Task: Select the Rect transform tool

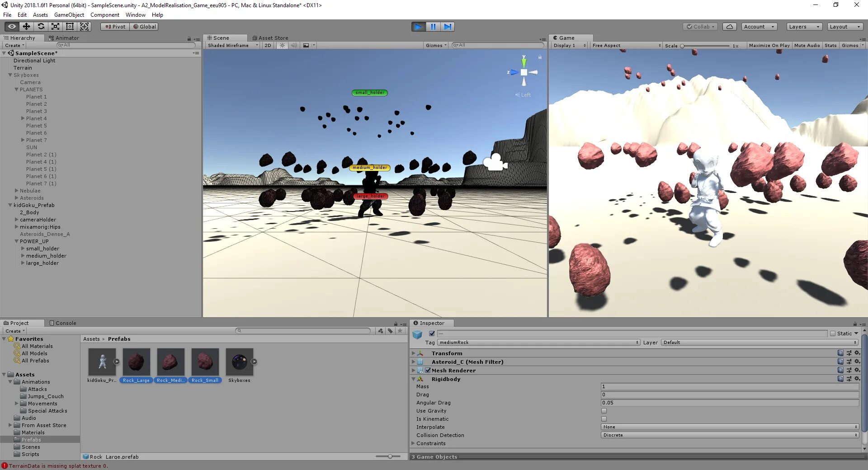Action: coord(70,27)
